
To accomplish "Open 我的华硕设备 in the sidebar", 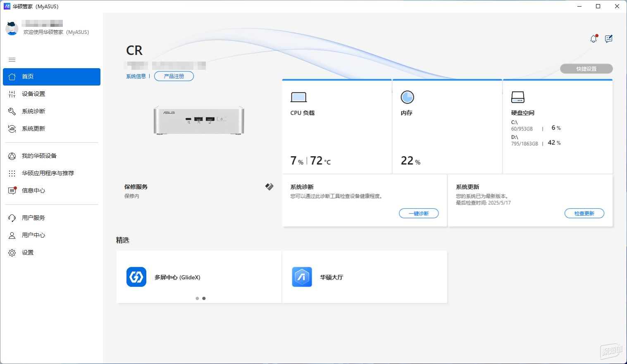I will tap(52, 156).
